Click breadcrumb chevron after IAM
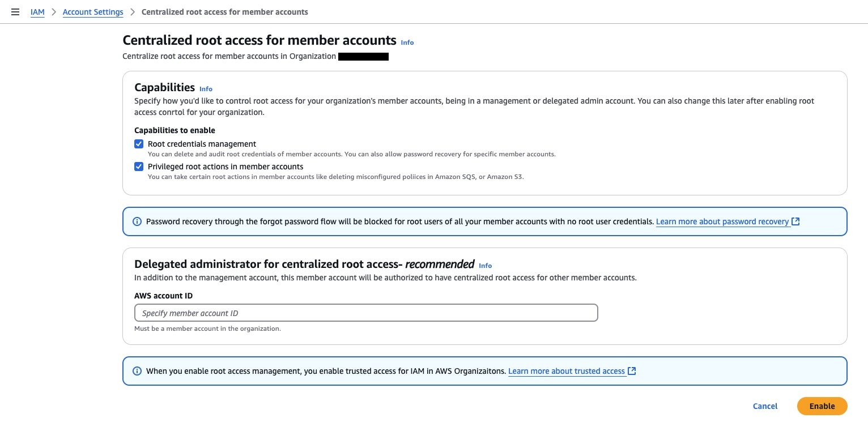This screenshot has height=435, width=868. click(54, 12)
